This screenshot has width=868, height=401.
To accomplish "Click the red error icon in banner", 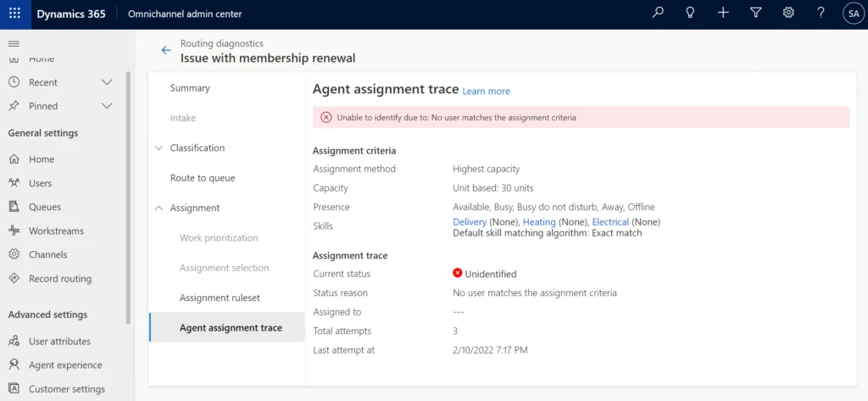I will (326, 118).
